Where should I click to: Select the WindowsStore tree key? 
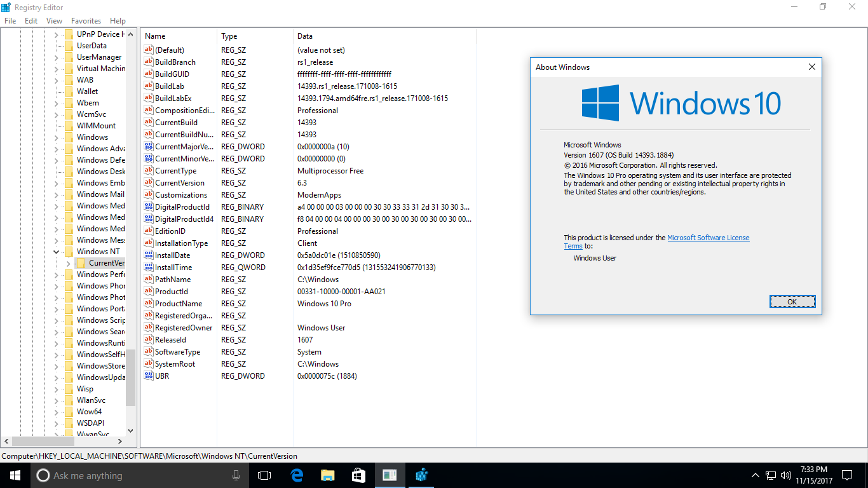[x=101, y=366]
